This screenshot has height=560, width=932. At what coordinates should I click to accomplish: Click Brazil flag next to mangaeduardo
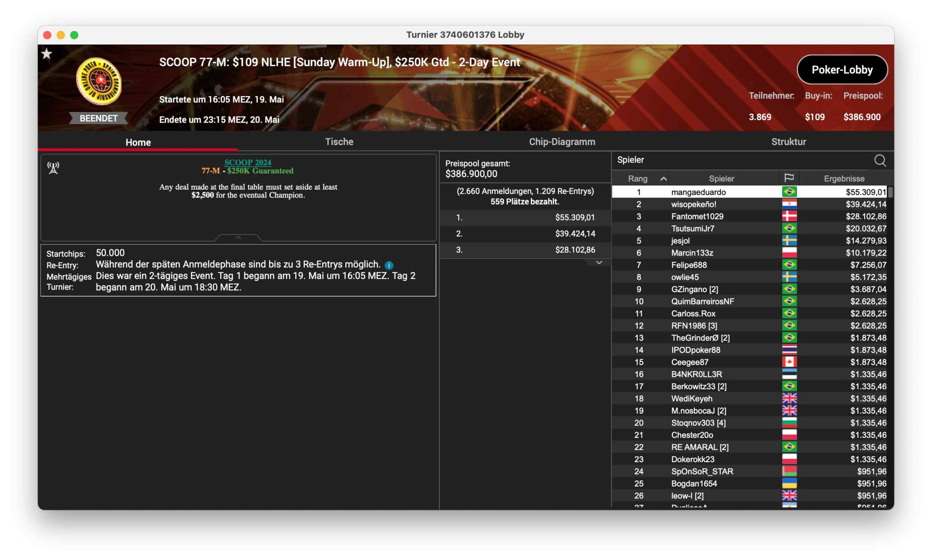(x=789, y=192)
